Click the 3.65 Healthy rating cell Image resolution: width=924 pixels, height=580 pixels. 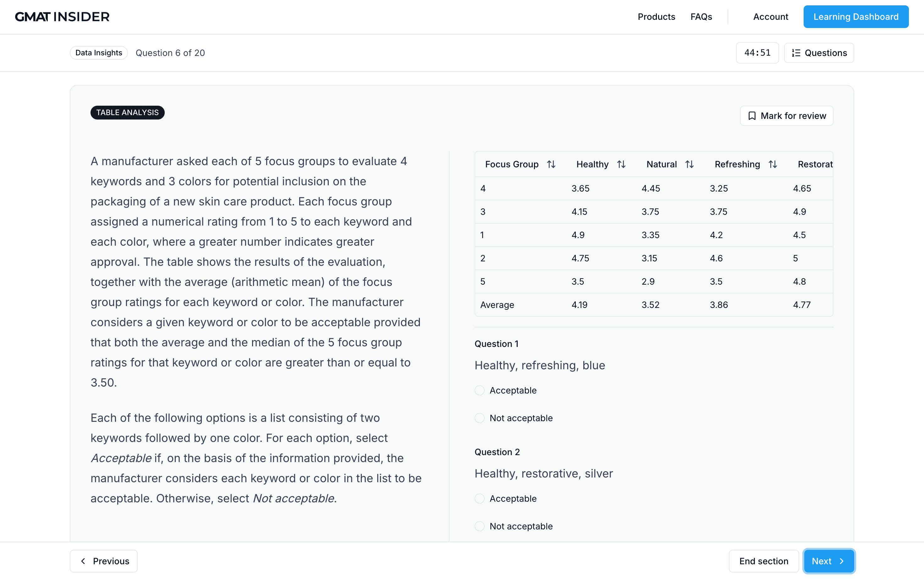(580, 188)
